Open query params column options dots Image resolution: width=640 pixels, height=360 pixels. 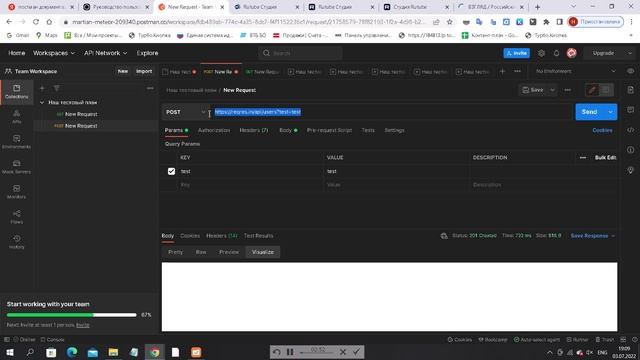tap(583, 158)
